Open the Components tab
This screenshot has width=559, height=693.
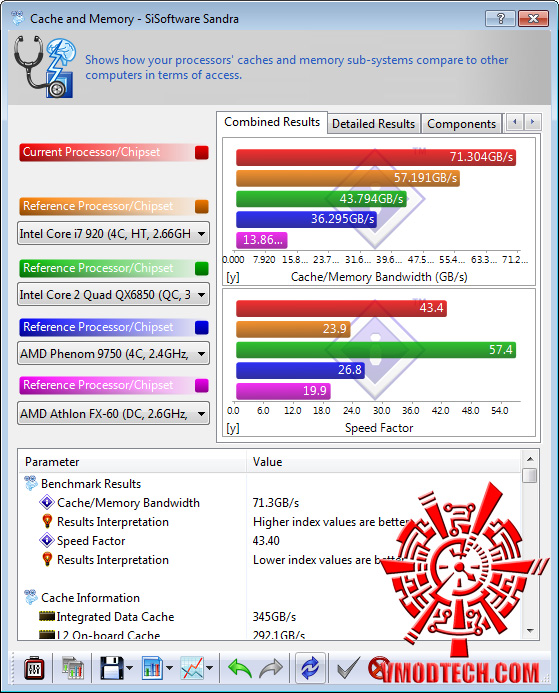[x=461, y=124]
